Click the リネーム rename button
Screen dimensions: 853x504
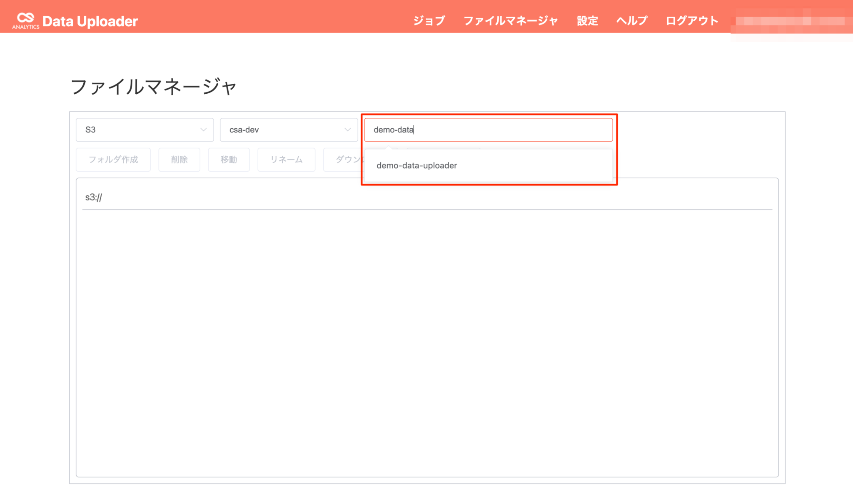(286, 160)
